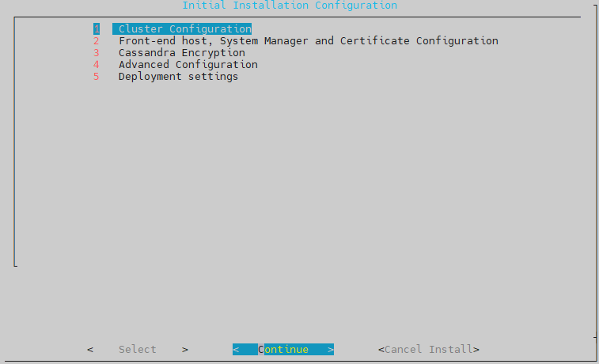
Task: Click the Initial Installation Configuration title
Action: tap(290, 6)
